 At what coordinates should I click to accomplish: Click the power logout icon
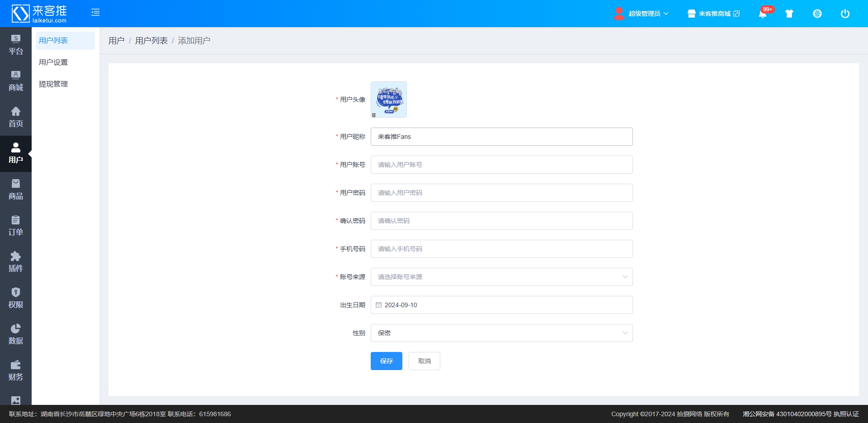(845, 14)
